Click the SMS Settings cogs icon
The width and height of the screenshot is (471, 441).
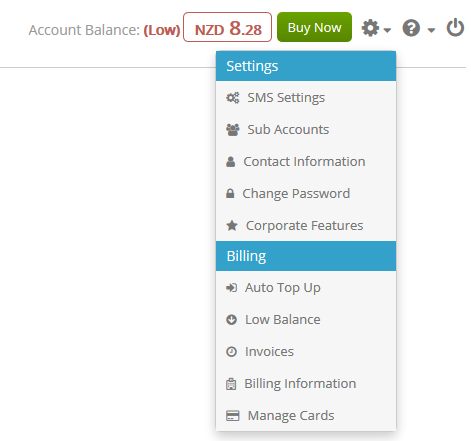(x=233, y=98)
